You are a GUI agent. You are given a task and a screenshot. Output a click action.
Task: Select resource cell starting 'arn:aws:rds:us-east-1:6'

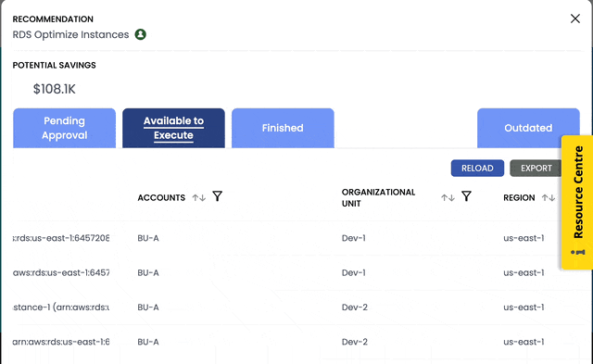tap(61, 342)
